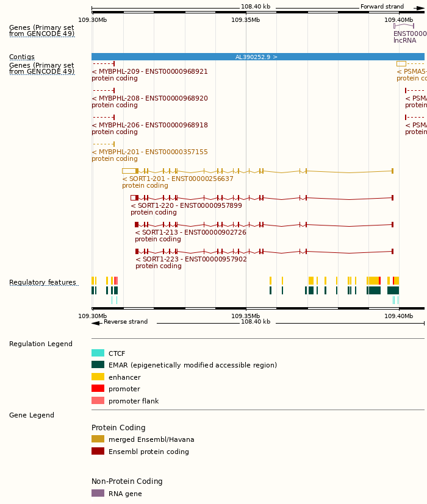Click the Forward strand arrow icon
427x504 pixels.
coord(420,7)
